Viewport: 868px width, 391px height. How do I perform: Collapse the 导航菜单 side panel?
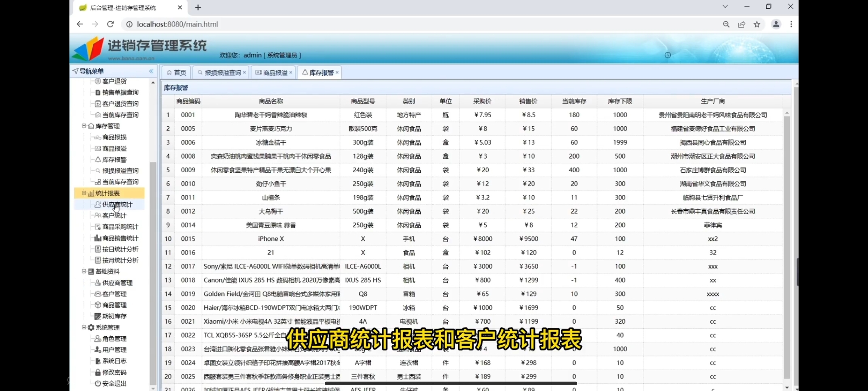pos(151,71)
